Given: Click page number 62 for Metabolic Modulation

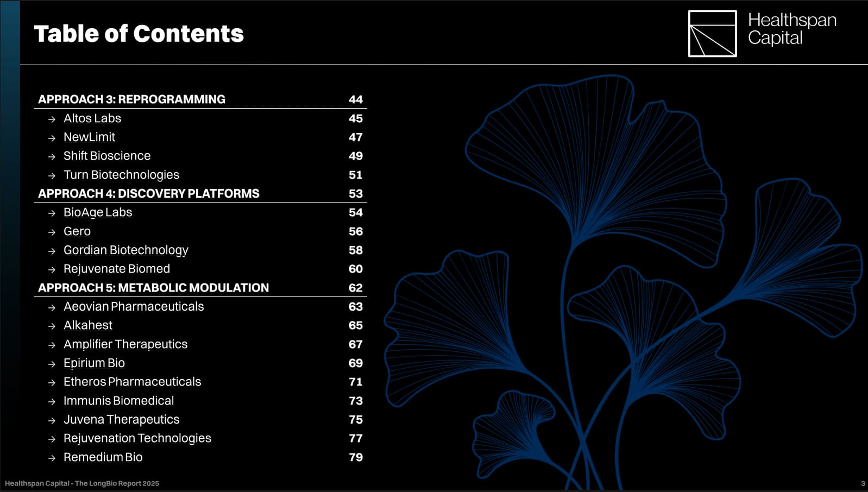Looking at the screenshot, I should click(x=356, y=288).
